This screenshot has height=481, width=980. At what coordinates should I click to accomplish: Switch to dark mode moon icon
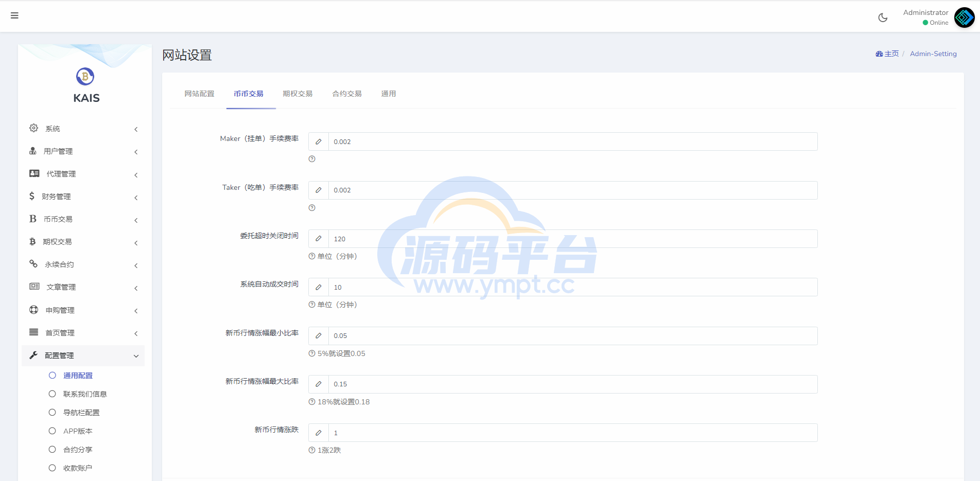[x=883, y=17]
